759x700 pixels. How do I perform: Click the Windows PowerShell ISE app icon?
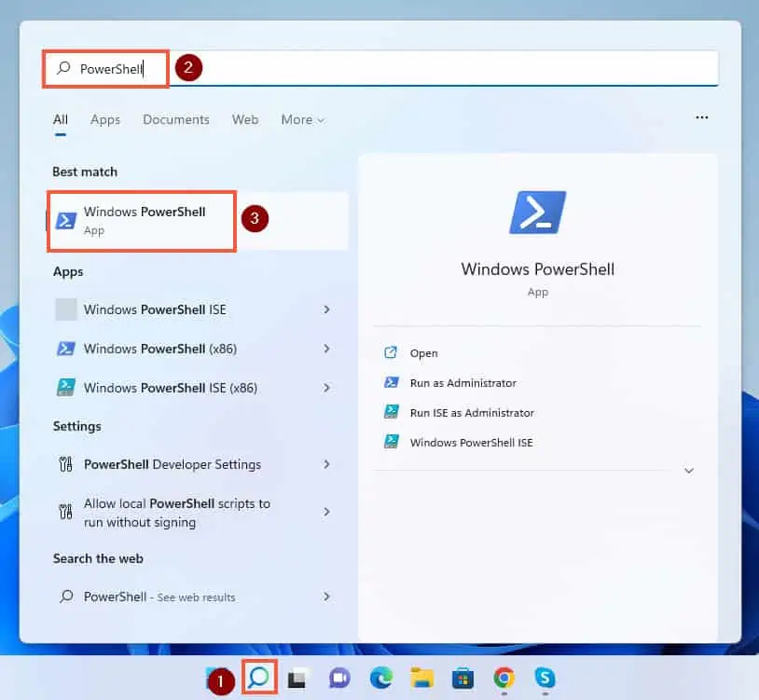(x=66, y=309)
